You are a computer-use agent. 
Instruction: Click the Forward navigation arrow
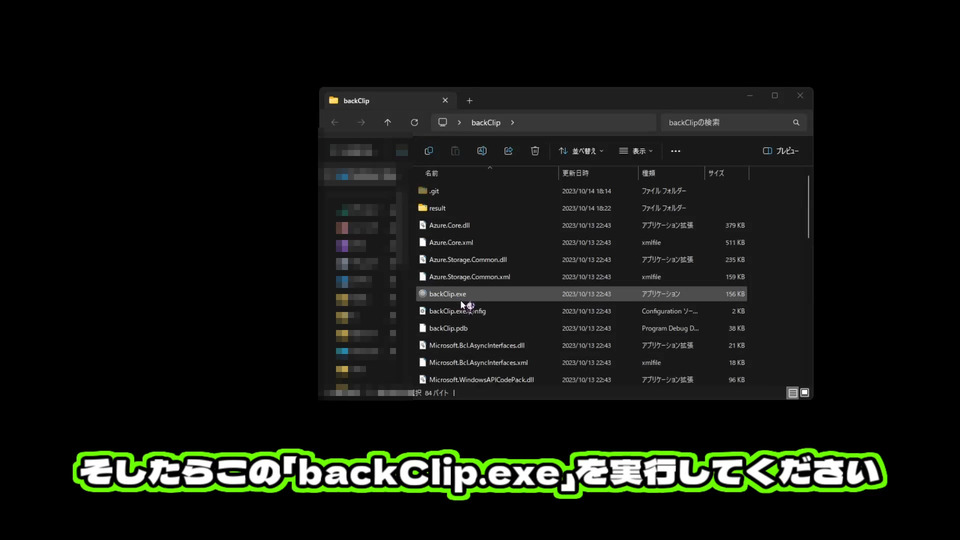point(361,122)
